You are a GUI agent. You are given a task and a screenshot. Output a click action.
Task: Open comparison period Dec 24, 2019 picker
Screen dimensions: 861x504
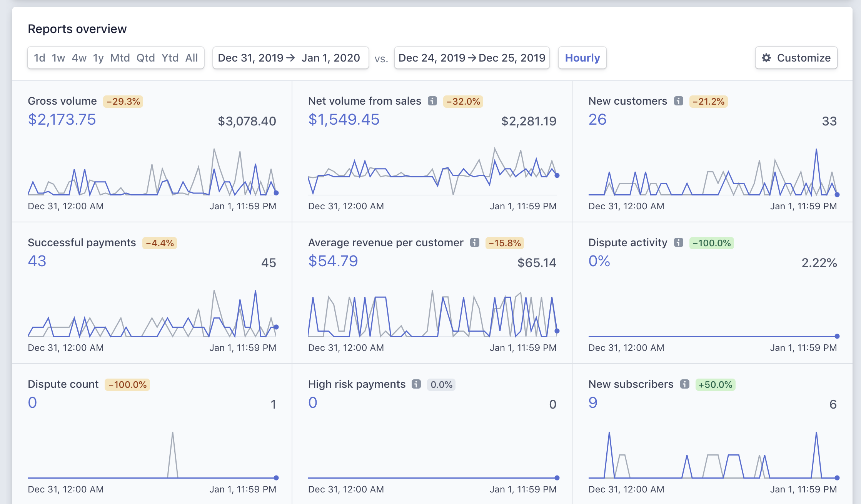point(472,58)
